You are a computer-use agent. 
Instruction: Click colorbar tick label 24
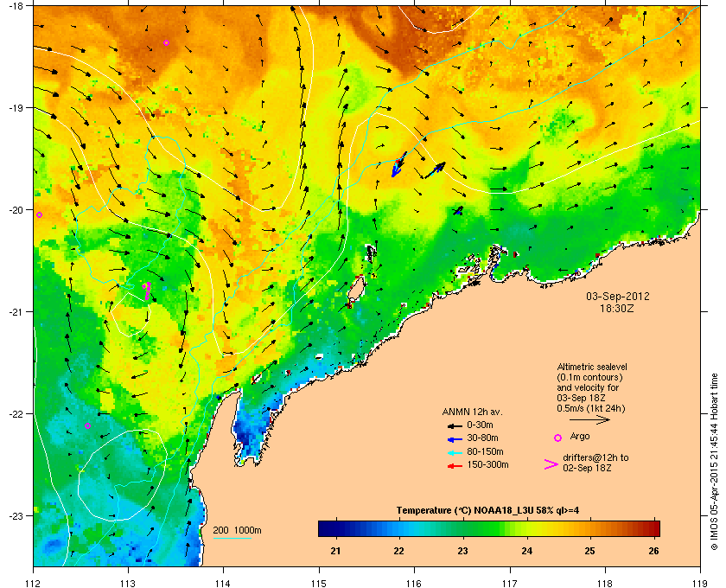(x=526, y=552)
